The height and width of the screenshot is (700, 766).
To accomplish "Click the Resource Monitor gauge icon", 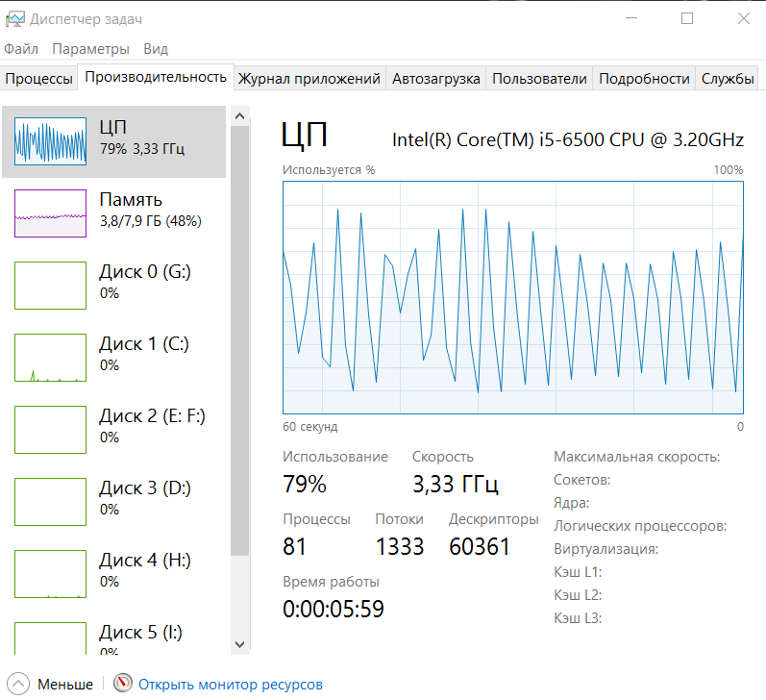I will (x=122, y=684).
